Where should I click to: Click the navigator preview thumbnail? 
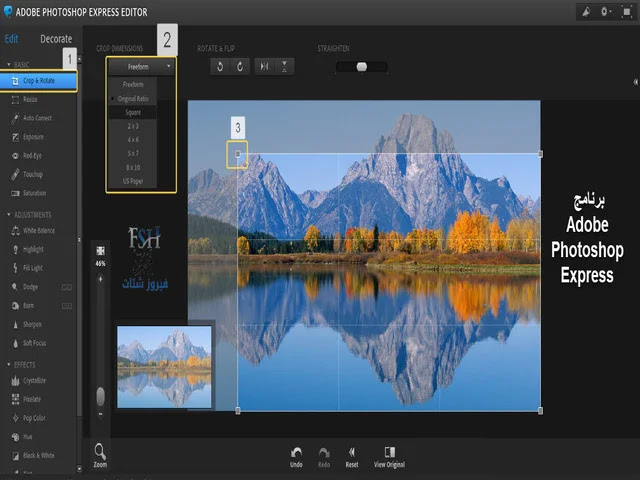(164, 367)
